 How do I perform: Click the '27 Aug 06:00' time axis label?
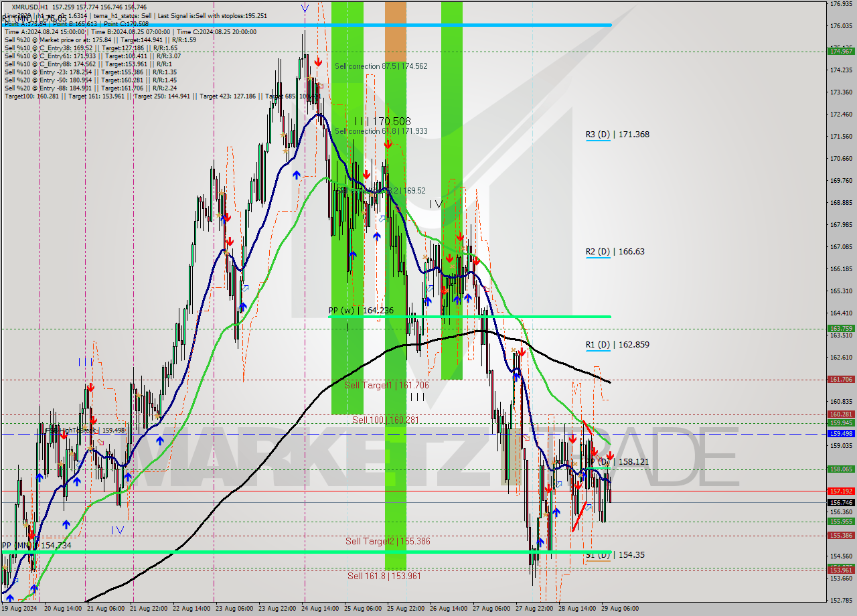pyautogui.click(x=491, y=609)
